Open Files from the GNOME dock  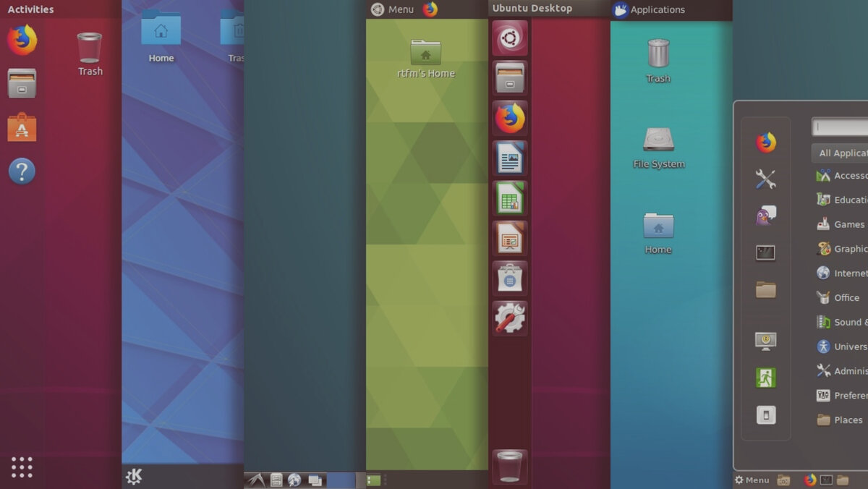tap(22, 83)
